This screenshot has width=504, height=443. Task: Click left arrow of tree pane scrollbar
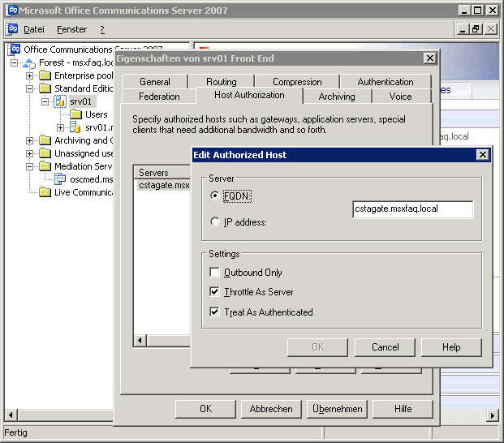(11, 415)
